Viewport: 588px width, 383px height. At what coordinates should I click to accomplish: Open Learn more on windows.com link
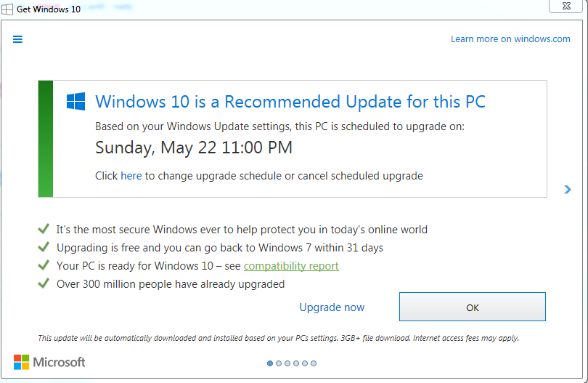coord(510,39)
